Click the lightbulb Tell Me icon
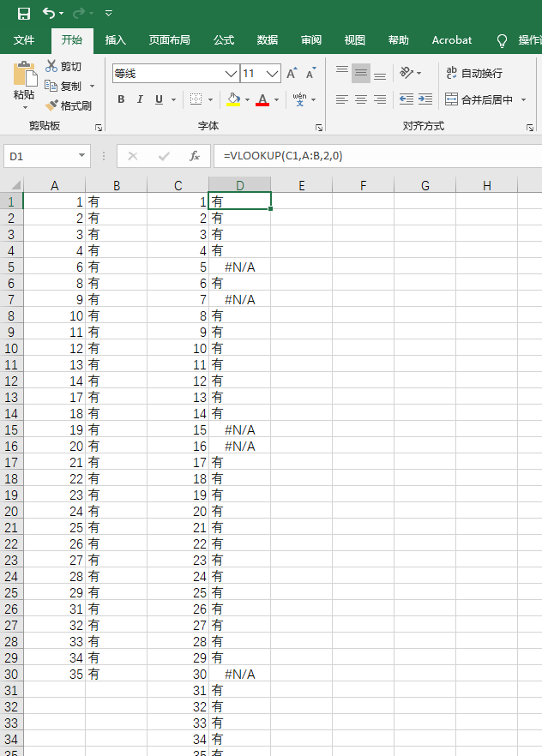Viewport: 542px width, 756px height. [x=502, y=41]
